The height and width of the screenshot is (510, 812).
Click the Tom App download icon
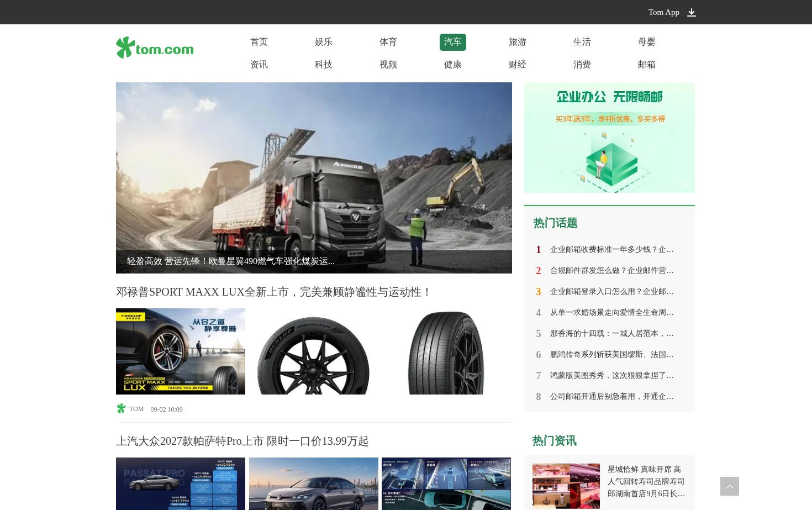692,12
